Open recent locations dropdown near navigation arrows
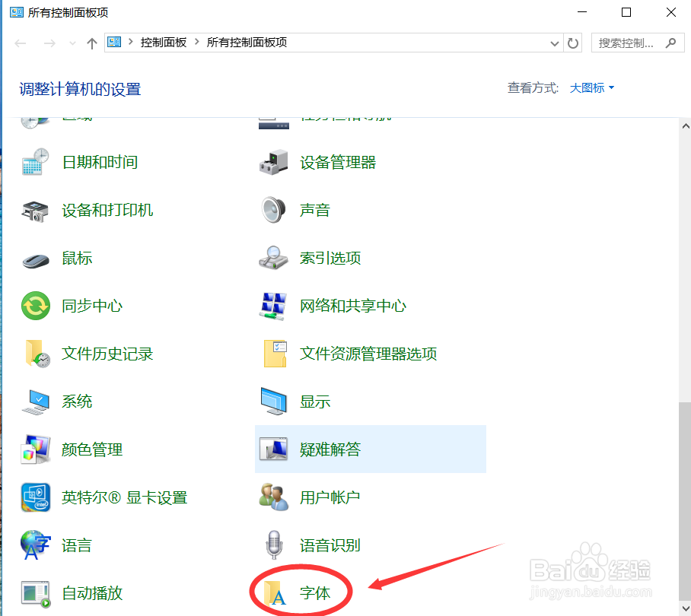Image resolution: width=691 pixels, height=616 pixels. (72, 43)
